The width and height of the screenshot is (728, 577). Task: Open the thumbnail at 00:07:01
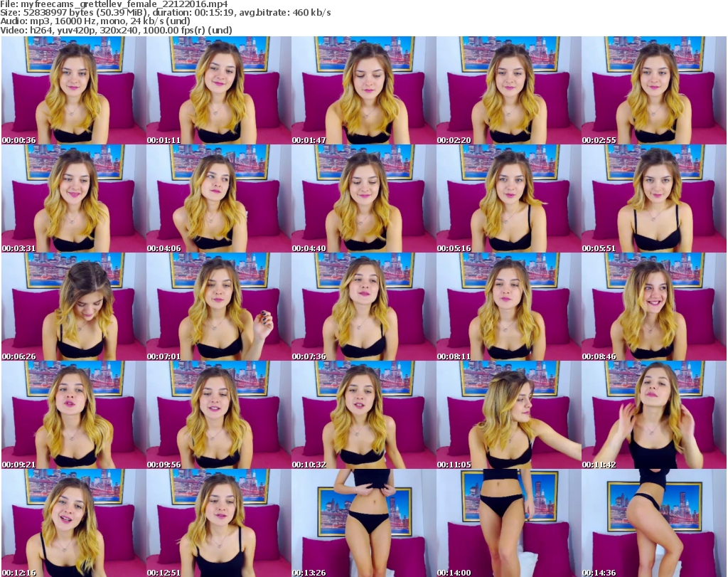pos(218,307)
